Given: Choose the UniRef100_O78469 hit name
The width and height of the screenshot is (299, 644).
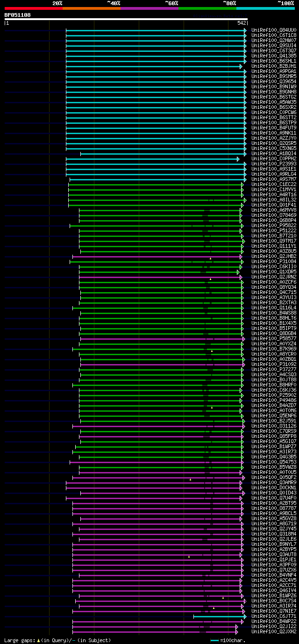Looking at the screenshot, I should 274,215.
